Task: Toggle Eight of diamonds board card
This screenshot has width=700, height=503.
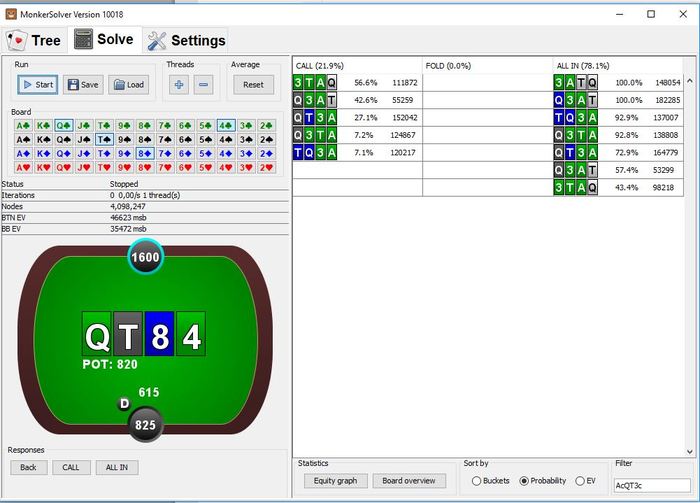Action: click(145, 154)
